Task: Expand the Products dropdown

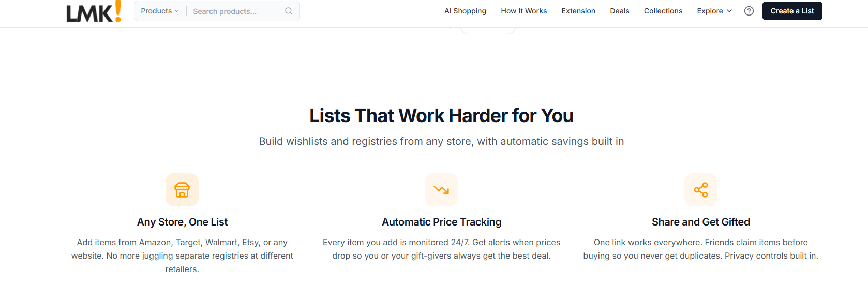Action: pyautogui.click(x=160, y=11)
